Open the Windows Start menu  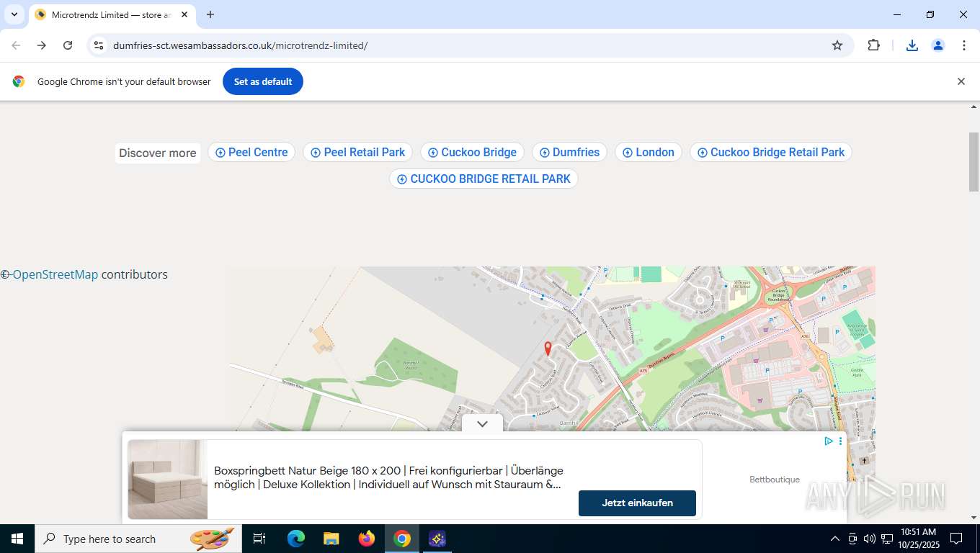(x=17, y=539)
